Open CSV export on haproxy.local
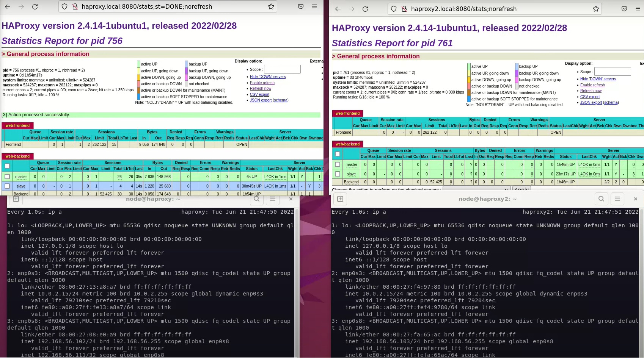The image size is (644, 358). tap(259, 94)
